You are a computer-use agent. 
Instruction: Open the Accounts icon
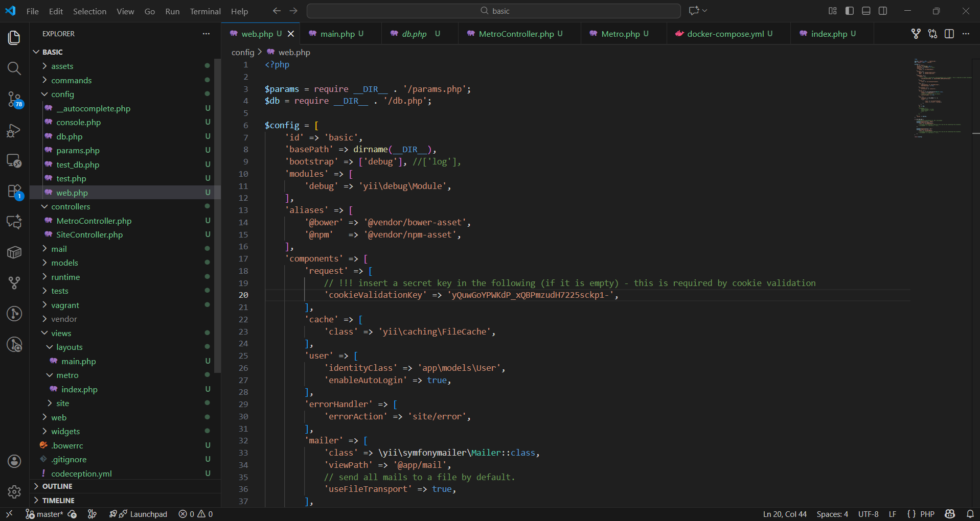[x=14, y=461]
